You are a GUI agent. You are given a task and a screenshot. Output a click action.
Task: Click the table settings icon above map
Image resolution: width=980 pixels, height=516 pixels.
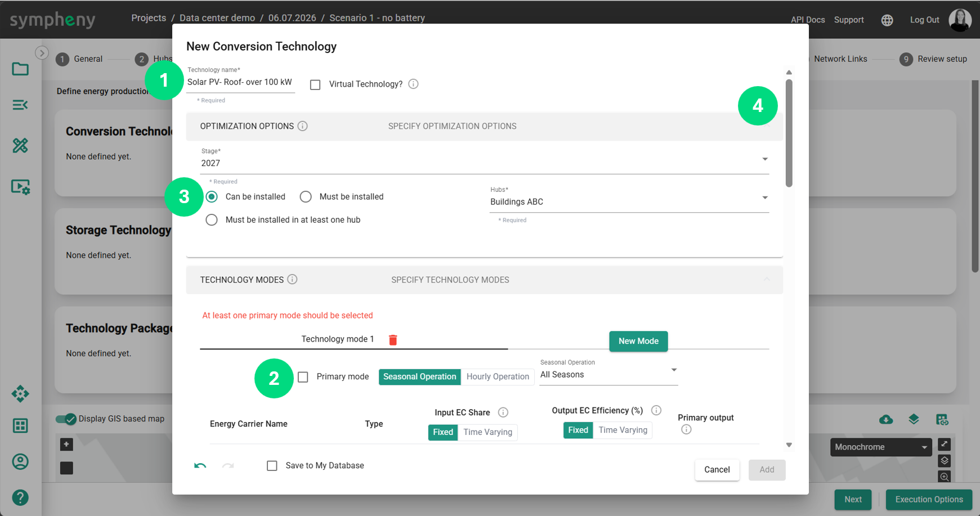coord(942,419)
